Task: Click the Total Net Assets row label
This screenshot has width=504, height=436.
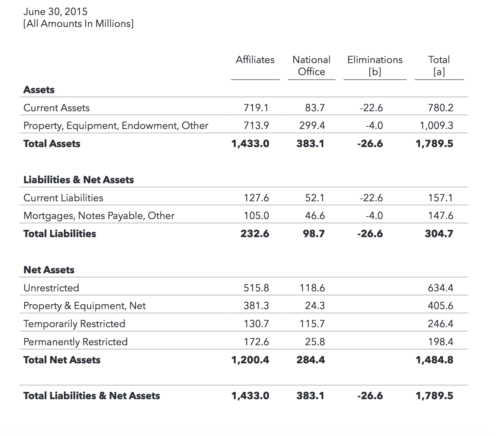Action: point(62,360)
